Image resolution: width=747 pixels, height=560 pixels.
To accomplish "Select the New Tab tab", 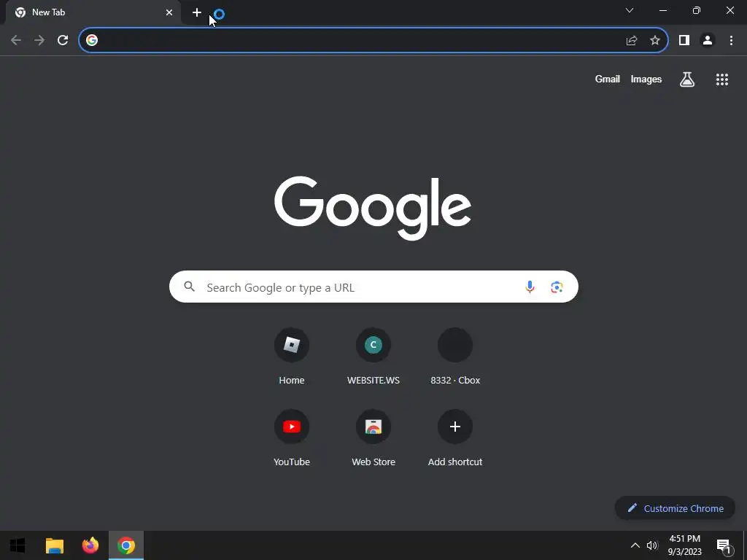I will (93, 12).
